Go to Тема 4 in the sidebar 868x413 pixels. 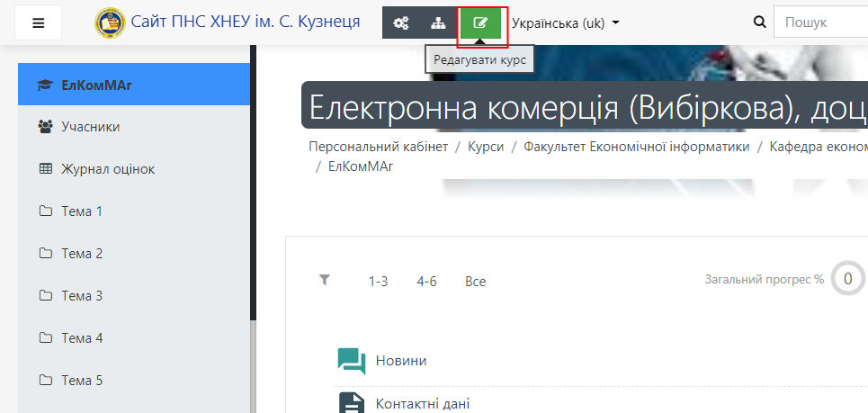coord(134,337)
